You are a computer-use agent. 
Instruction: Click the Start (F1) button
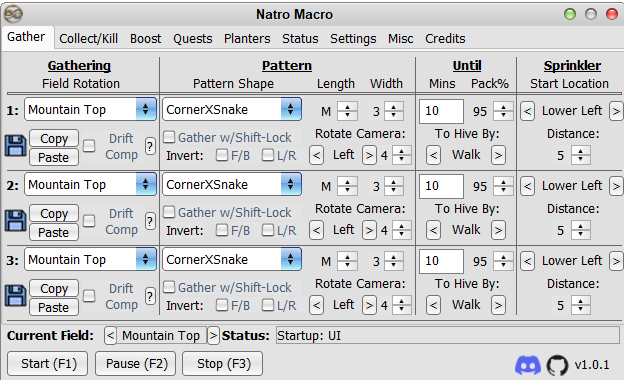pyautogui.click(x=48, y=364)
